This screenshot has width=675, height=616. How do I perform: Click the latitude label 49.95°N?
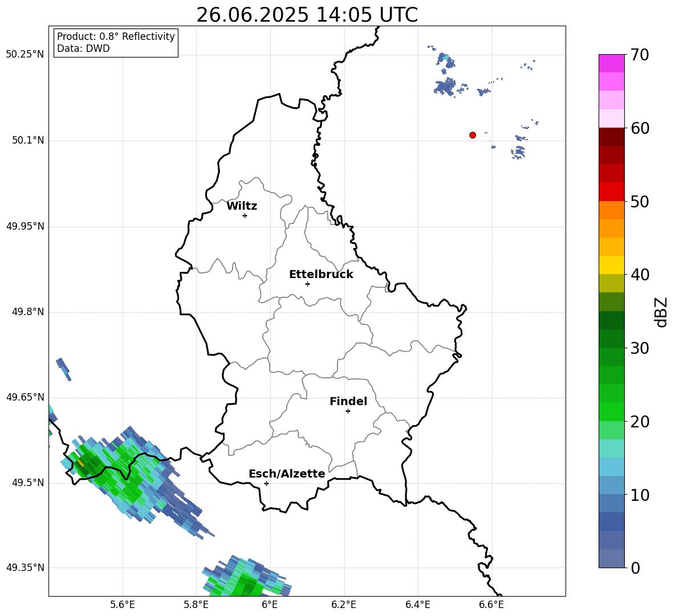pyautogui.click(x=25, y=226)
